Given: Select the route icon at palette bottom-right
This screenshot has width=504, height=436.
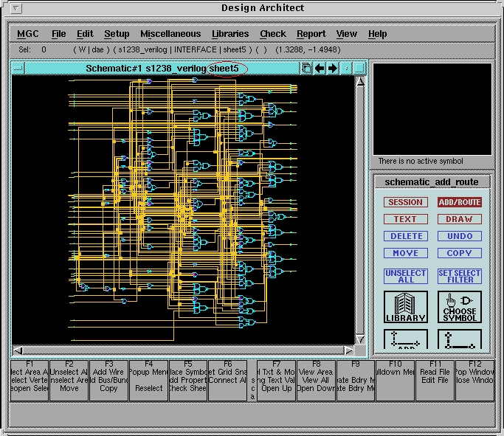Looking at the screenshot, I should 459,339.
